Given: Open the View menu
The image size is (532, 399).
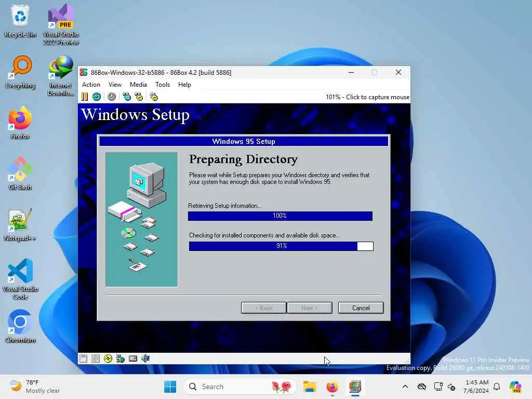Looking at the screenshot, I should coord(115,85).
